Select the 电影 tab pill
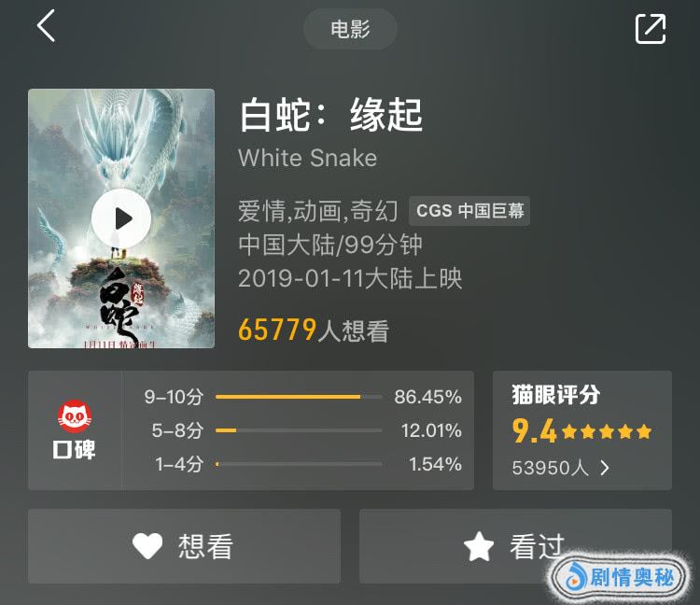 (x=350, y=29)
